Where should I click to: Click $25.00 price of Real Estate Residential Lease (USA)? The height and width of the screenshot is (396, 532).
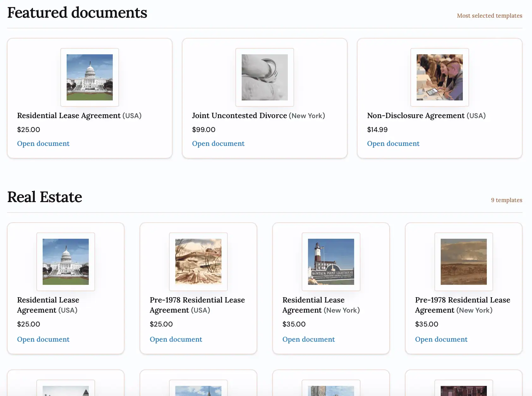point(29,324)
